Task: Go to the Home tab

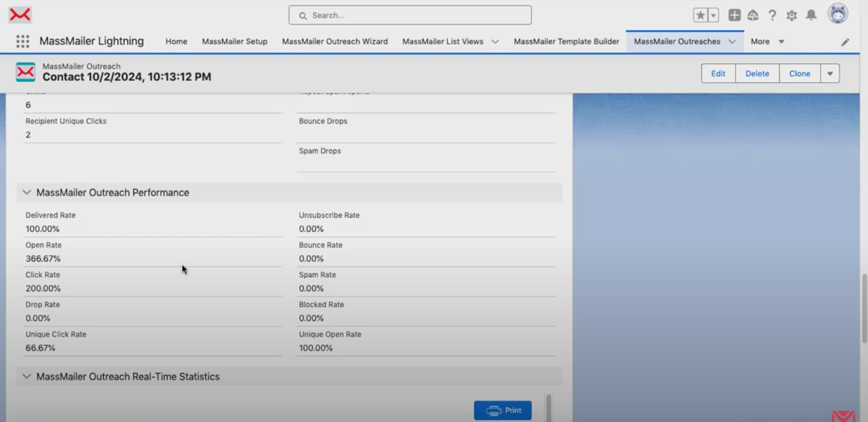Action: click(x=176, y=41)
